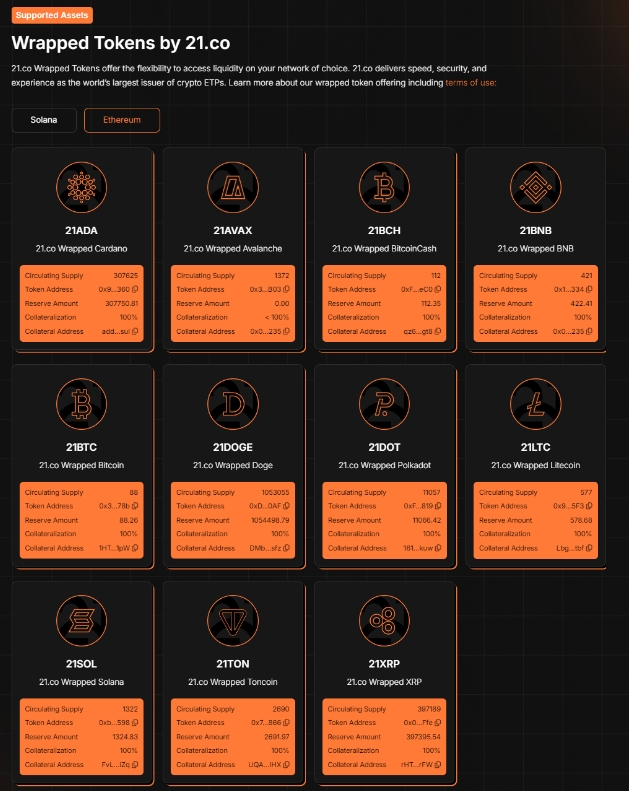Viewport: 629px width, 791px height.
Task: Click the 21.co Wrapped Polkadot name
Action: point(384,465)
